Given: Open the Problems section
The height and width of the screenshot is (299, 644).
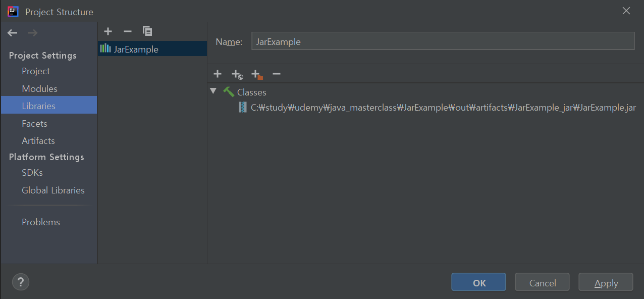Looking at the screenshot, I should coord(41,222).
